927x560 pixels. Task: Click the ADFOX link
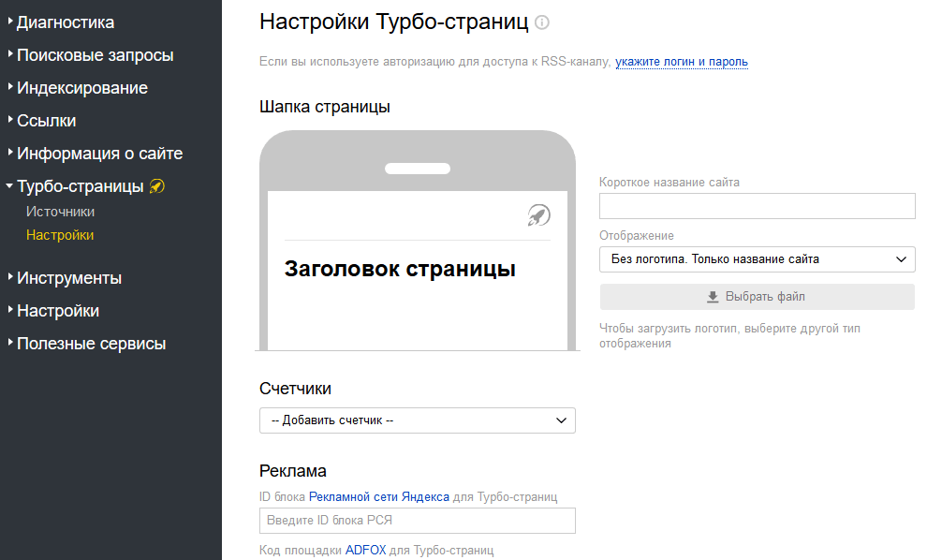365,550
